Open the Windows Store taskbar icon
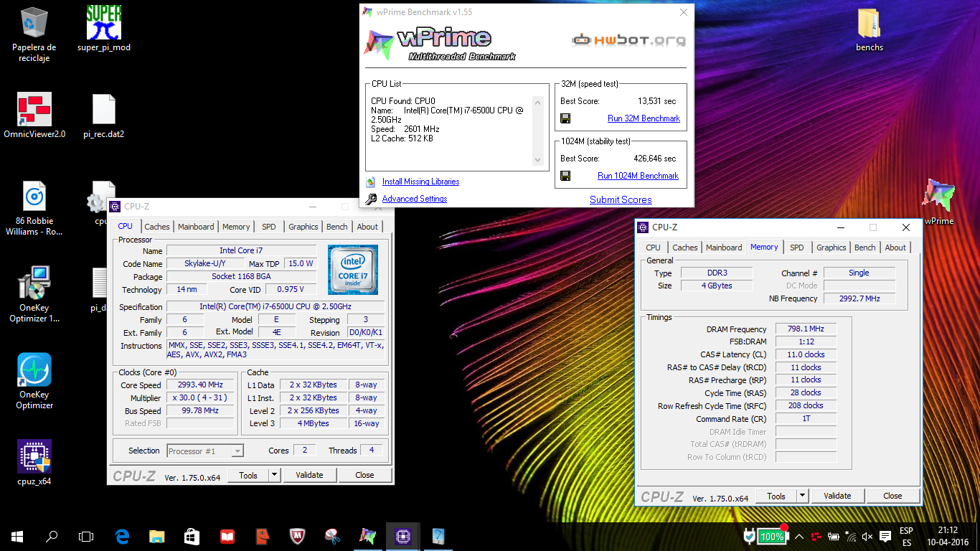The height and width of the screenshot is (551, 980). pyautogui.click(x=192, y=536)
